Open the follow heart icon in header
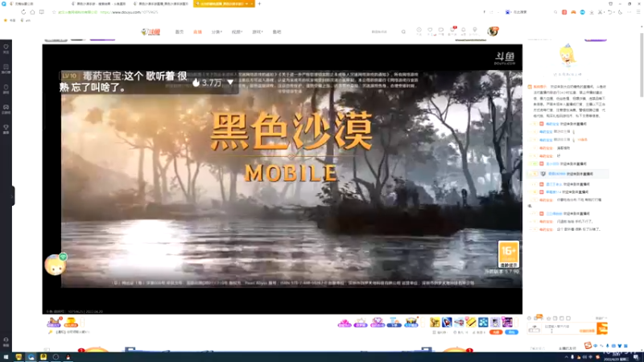Image resolution: width=644 pixels, height=362 pixels. tap(430, 31)
